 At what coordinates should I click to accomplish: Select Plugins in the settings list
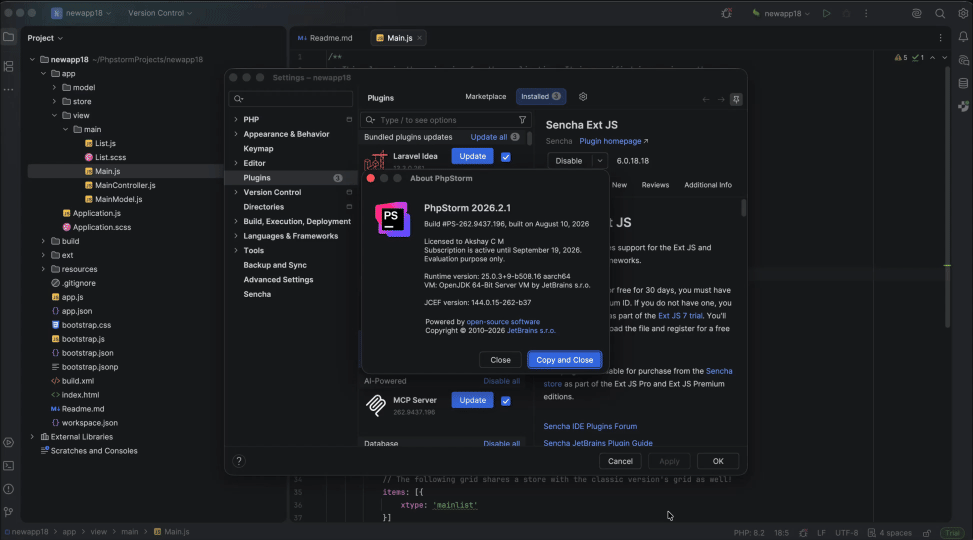click(290, 178)
